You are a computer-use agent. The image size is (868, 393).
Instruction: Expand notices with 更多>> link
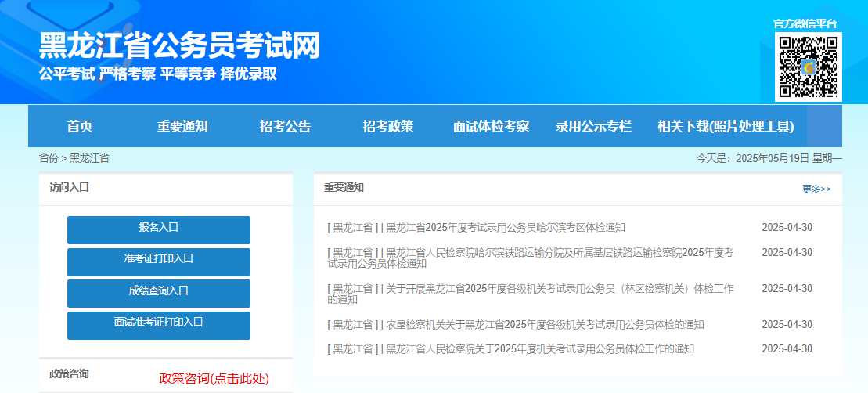pos(816,189)
